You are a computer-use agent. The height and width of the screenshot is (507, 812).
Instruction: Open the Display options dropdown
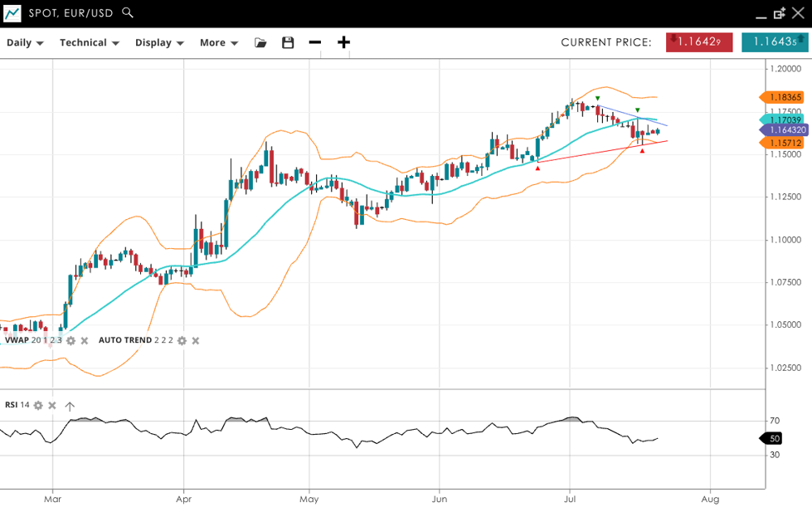pos(159,42)
